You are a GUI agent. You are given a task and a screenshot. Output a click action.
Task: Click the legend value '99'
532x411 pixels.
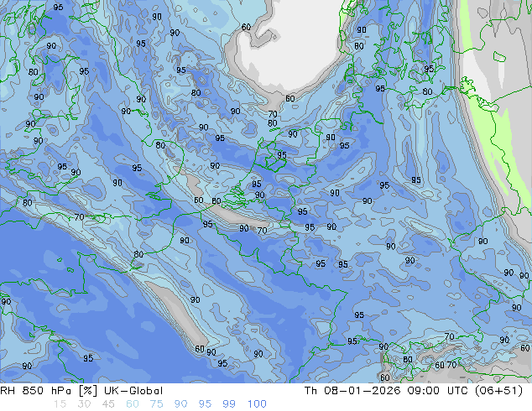pos(229,404)
